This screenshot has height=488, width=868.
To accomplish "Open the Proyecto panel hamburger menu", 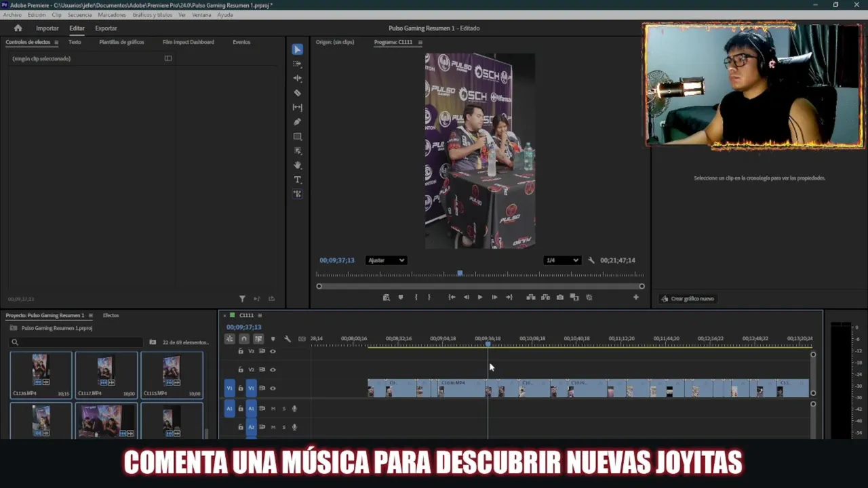I will point(90,315).
